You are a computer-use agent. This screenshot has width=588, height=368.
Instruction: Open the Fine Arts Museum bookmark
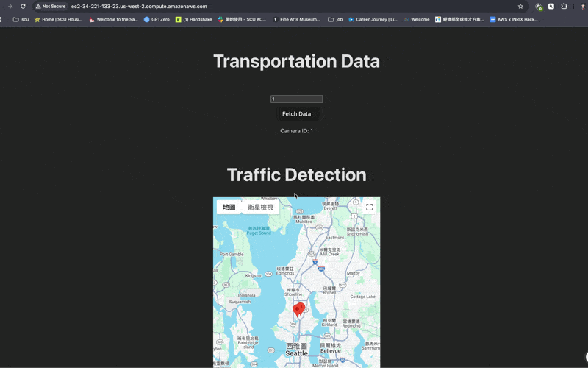[x=296, y=20]
